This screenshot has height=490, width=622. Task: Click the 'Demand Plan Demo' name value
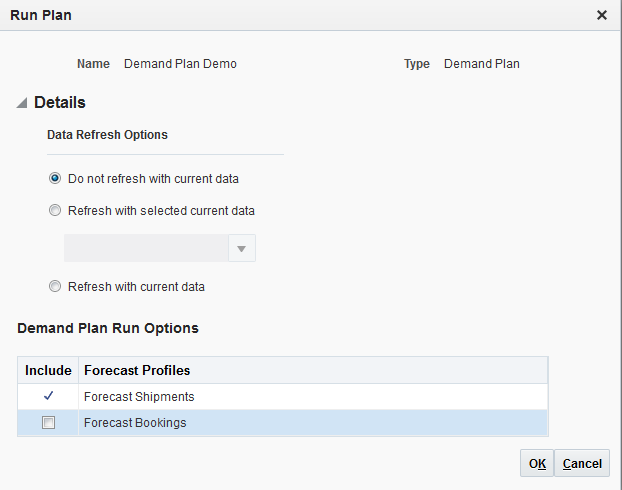[x=180, y=64]
